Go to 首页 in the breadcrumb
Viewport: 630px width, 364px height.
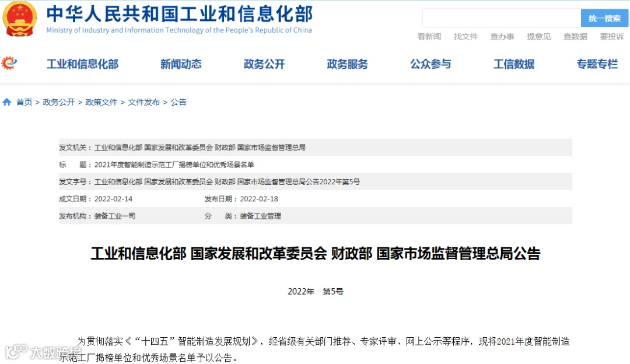pos(24,102)
